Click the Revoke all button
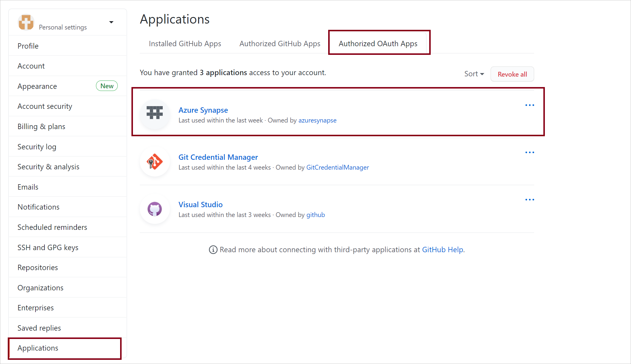 point(513,74)
